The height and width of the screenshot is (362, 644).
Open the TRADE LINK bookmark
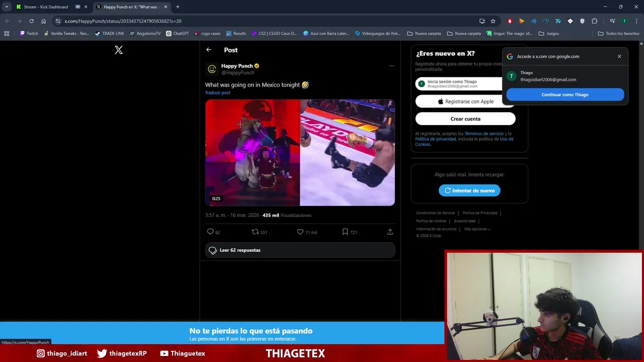click(x=109, y=34)
